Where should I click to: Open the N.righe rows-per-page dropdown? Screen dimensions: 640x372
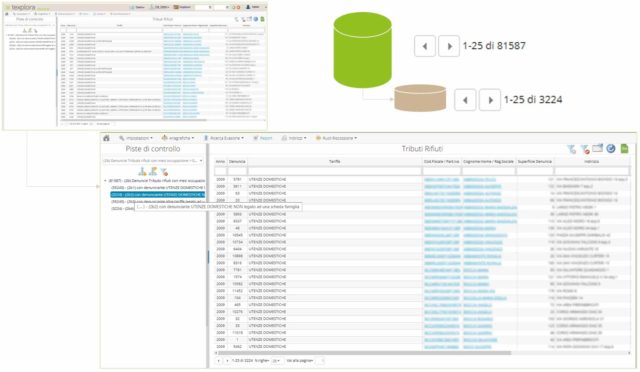tap(277, 361)
